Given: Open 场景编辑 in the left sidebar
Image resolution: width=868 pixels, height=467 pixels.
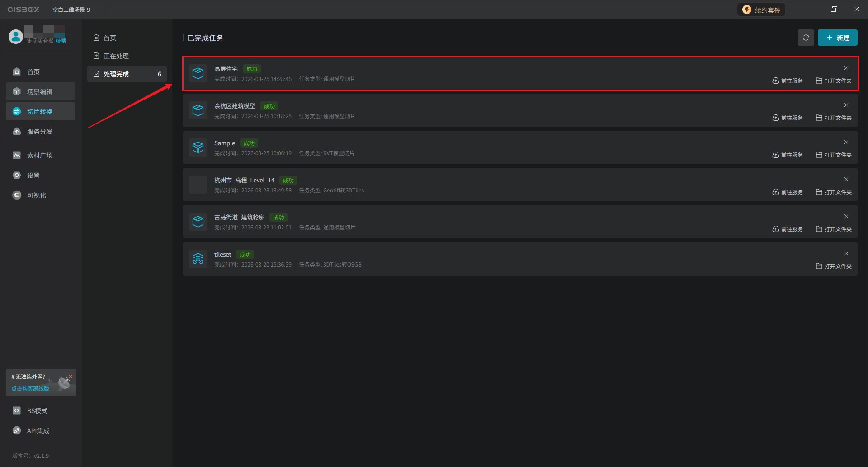Looking at the screenshot, I should pyautogui.click(x=40, y=92).
